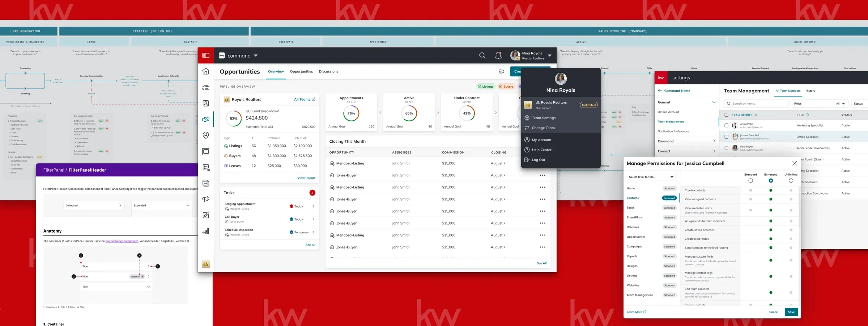Screen dimensions: 868x326
Task: Choose Help Center in profile menu
Action: [541, 150]
